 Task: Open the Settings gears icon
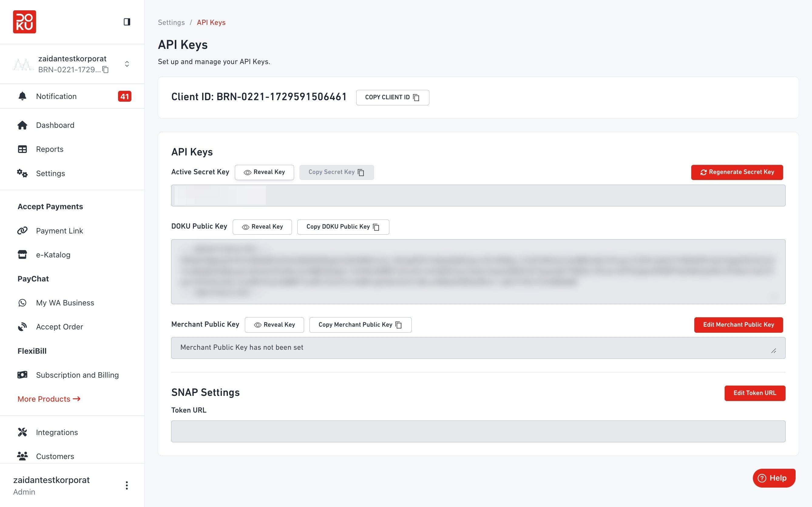pyautogui.click(x=22, y=173)
